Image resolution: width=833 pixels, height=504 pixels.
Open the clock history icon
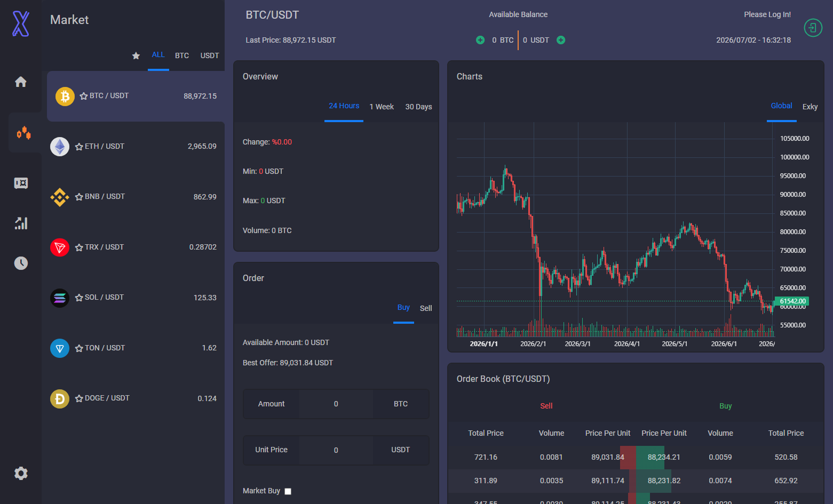21,263
